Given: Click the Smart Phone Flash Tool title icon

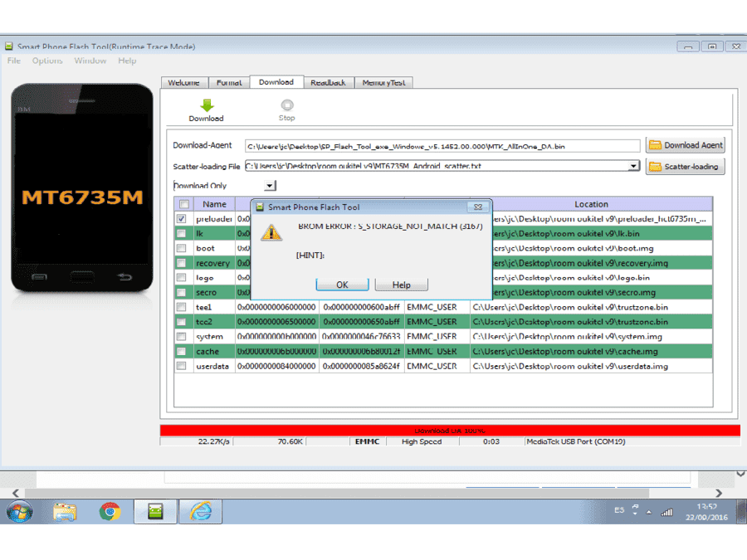Looking at the screenshot, I should point(9,46).
